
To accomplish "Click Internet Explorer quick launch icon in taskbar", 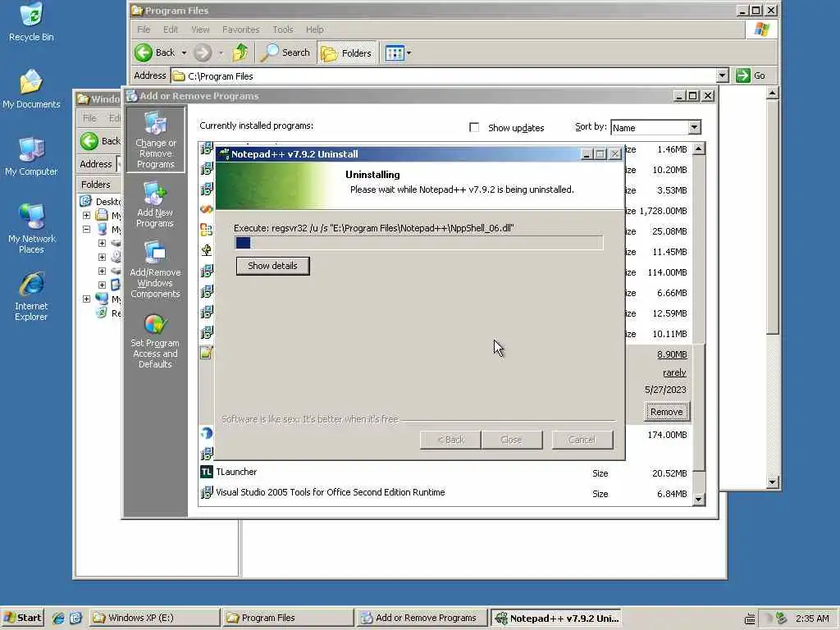I will click(x=58, y=619).
